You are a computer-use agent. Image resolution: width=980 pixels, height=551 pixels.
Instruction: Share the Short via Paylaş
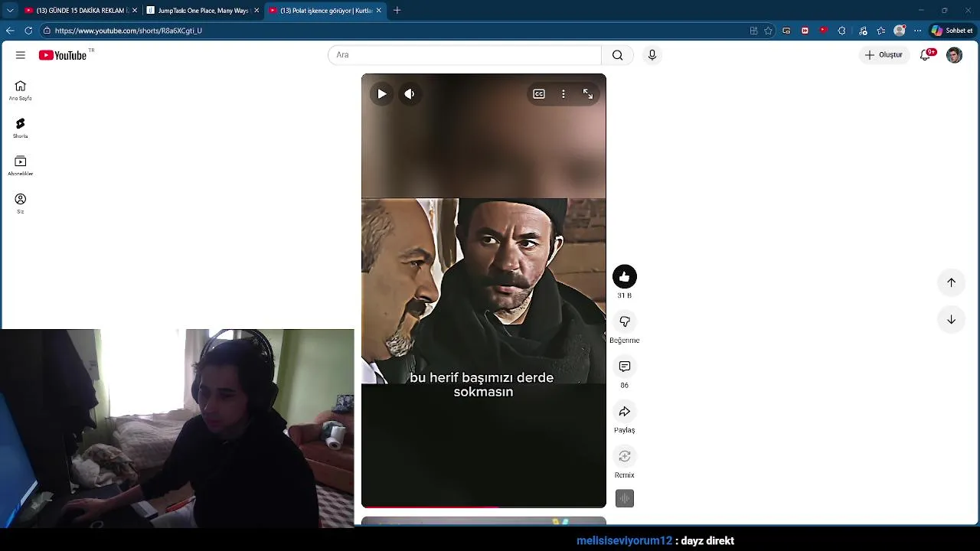[x=625, y=412]
